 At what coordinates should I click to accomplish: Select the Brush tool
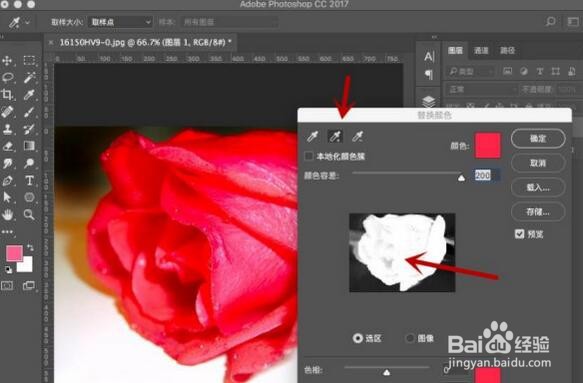coord(29,112)
